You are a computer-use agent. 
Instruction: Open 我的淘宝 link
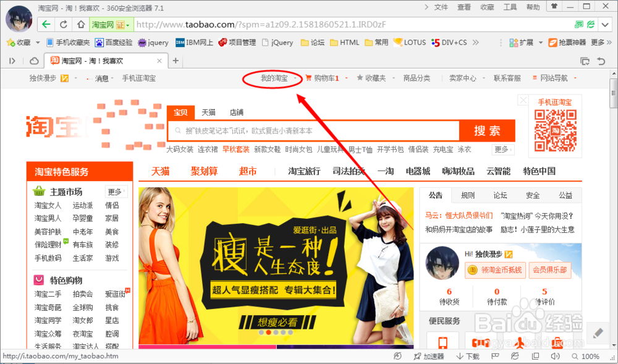pyautogui.click(x=274, y=78)
